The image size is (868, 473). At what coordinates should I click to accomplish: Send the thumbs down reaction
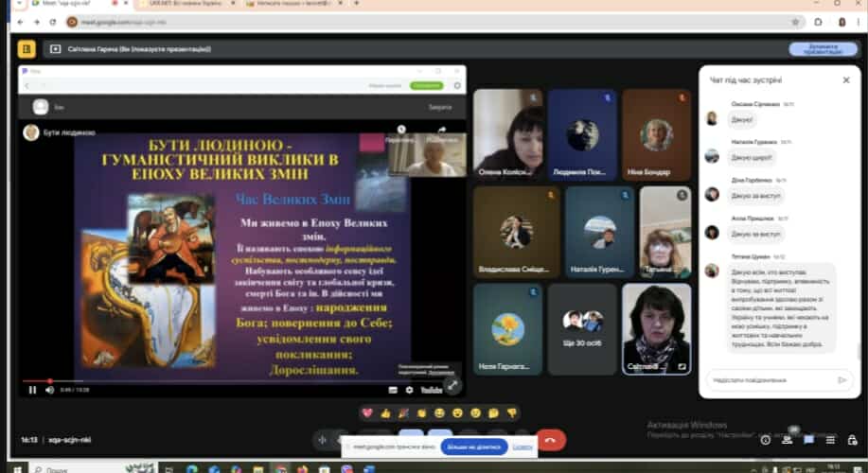pyautogui.click(x=511, y=412)
